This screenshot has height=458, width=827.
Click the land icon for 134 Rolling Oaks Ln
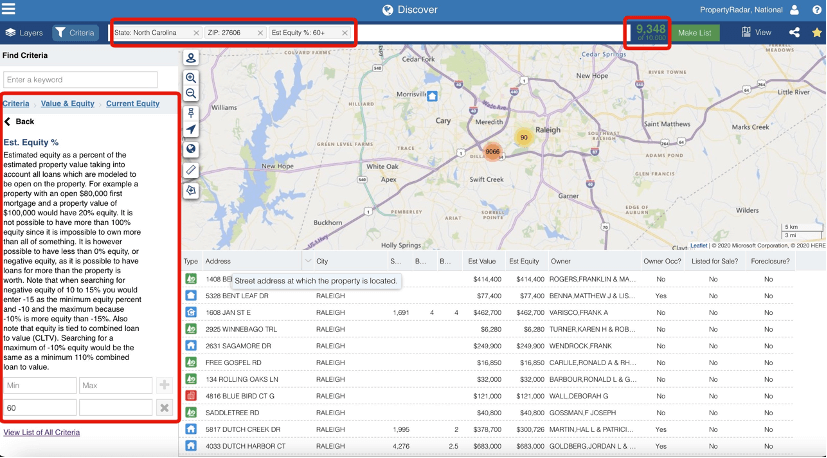191,379
